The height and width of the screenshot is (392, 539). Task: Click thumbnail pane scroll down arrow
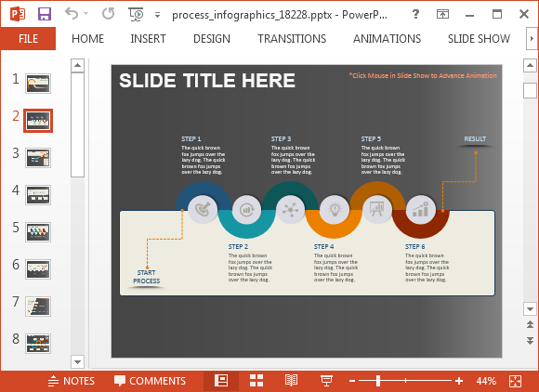(x=77, y=361)
